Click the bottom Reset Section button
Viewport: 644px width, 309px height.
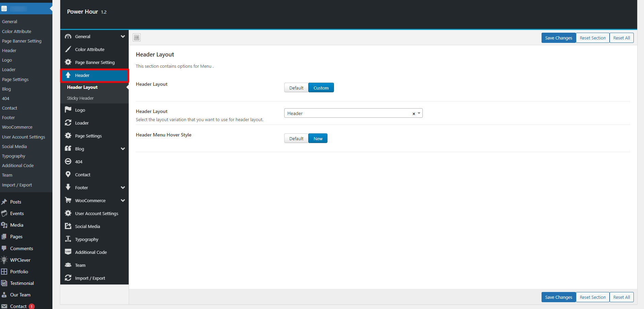pos(593,297)
